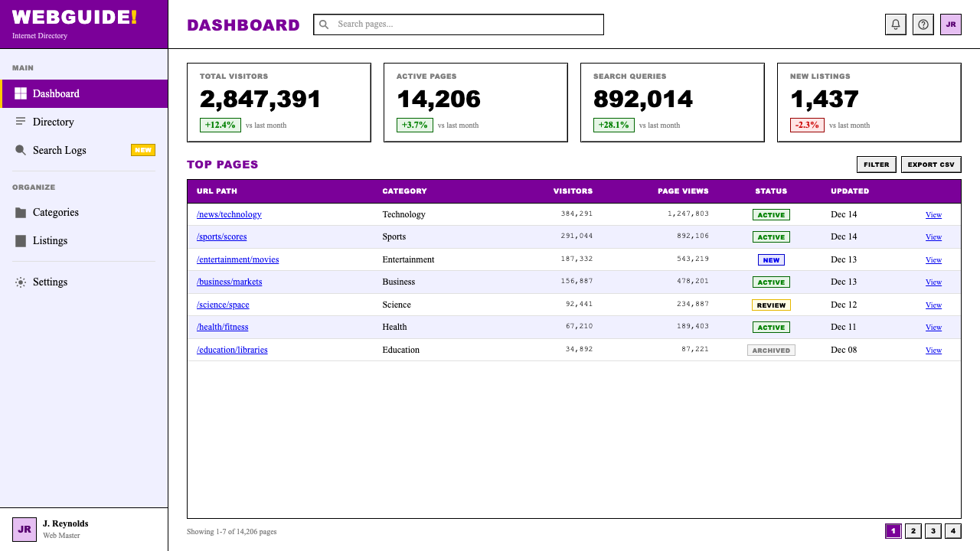Screen dimensions: 980x551
Task: Click the J. Reynolds user name
Action: coord(65,523)
